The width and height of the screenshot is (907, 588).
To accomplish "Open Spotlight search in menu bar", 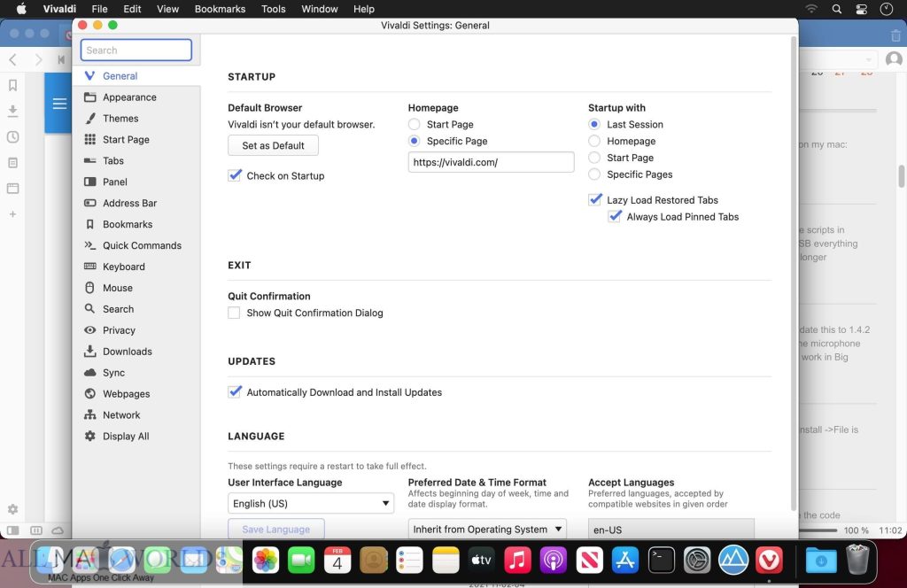I will pos(836,9).
